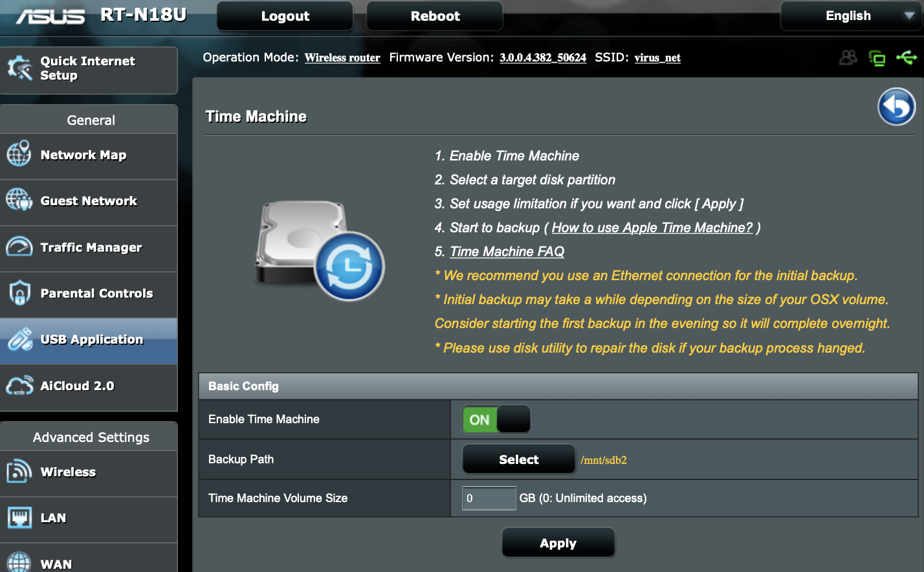924x572 pixels.
Task: Click the Reboot button
Action: [x=435, y=16]
